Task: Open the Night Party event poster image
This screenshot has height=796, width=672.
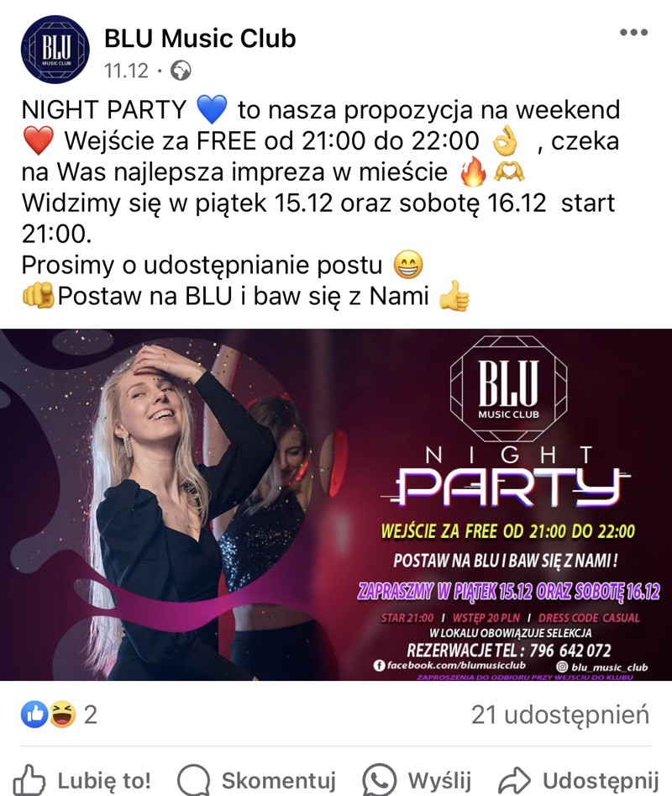Action: [336, 504]
